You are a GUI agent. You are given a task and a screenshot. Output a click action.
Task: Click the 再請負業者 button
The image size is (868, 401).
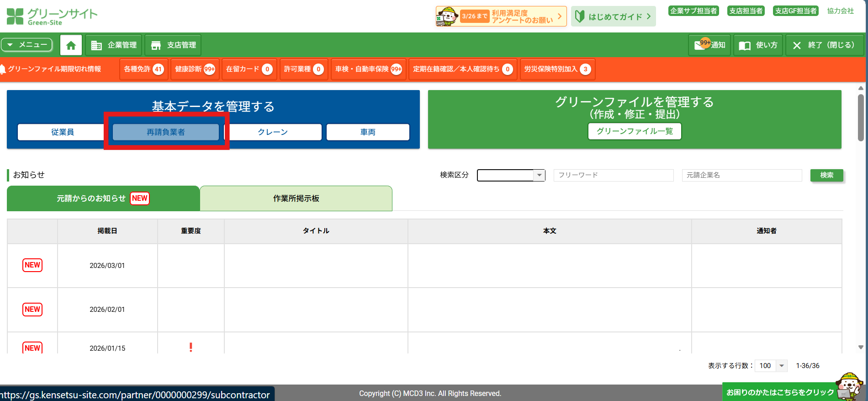(x=166, y=132)
